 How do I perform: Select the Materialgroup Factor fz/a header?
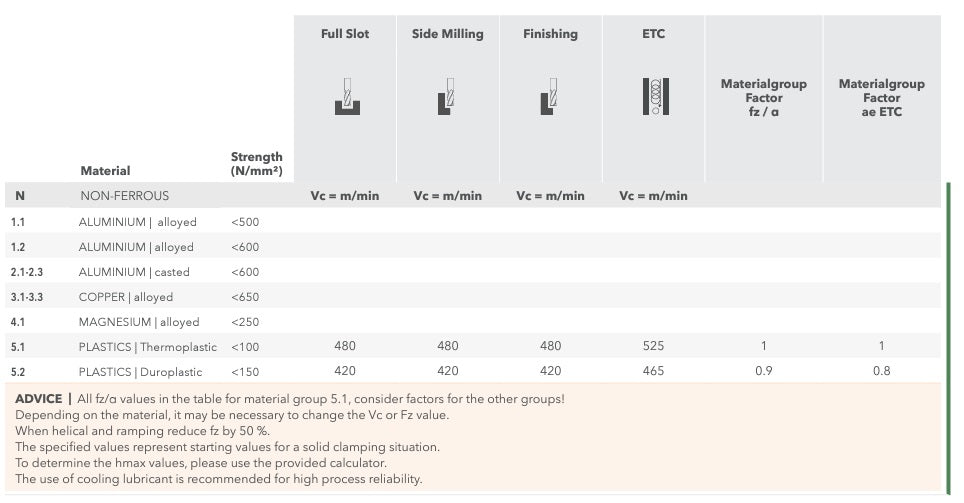tap(764, 98)
